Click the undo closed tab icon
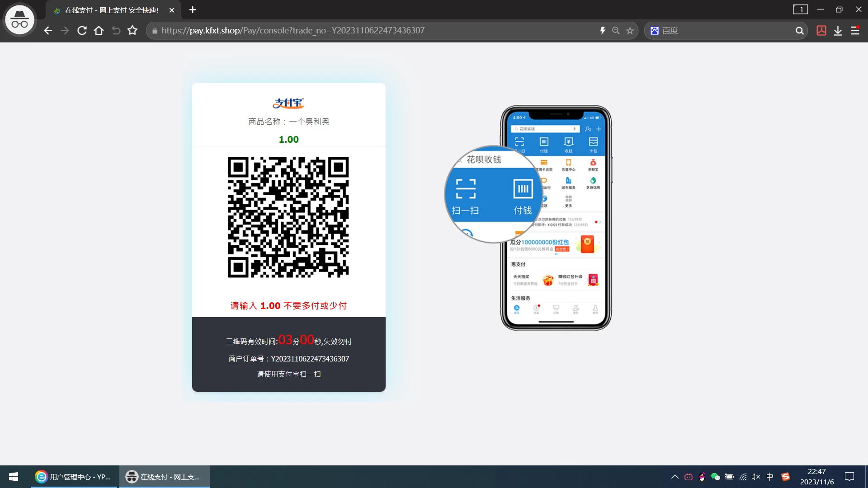The height and width of the screenshot is (488, 868). tap(116, 31)
